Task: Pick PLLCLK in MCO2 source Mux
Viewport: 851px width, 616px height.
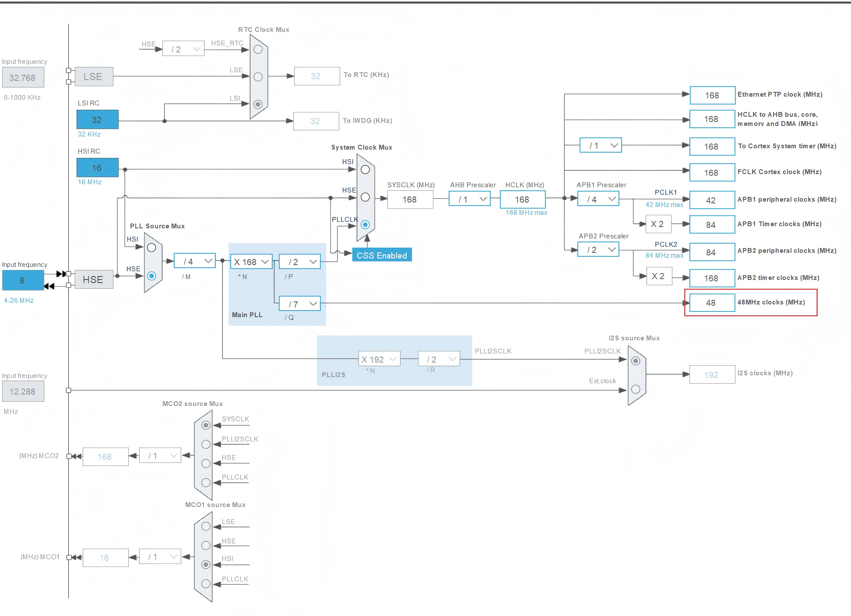Action: point(206,483)
